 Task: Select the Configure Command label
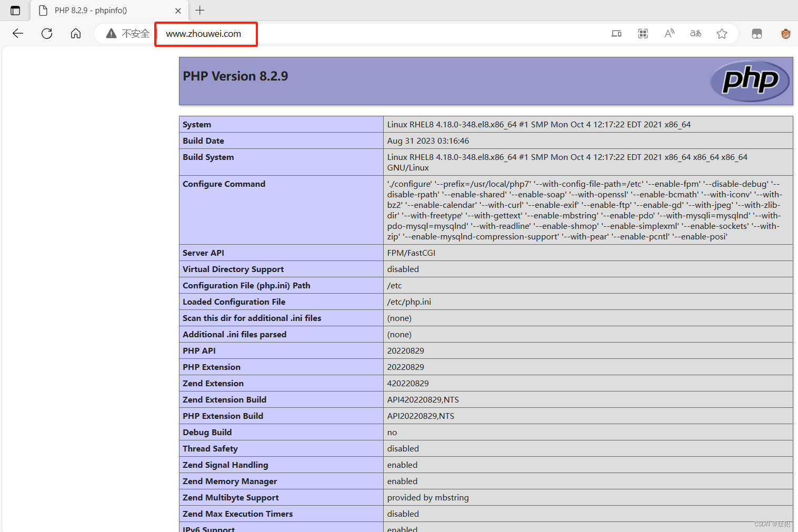coord(224,184)
